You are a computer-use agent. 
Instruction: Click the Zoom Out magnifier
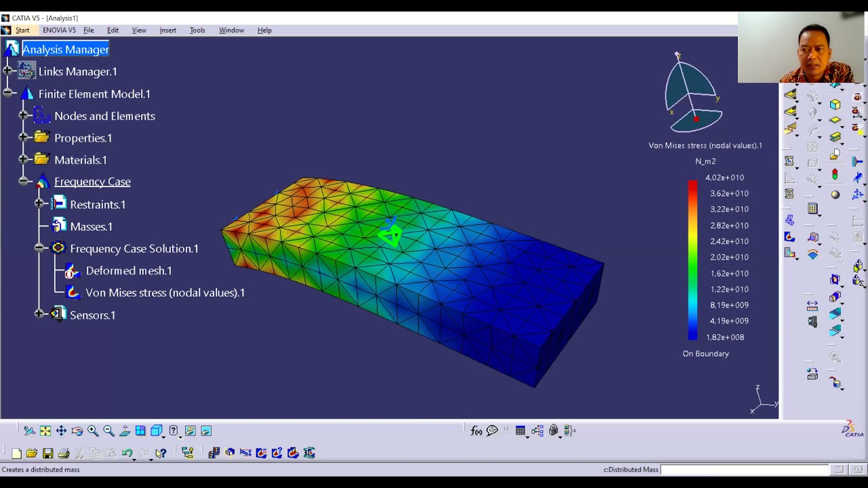tap(108, 431)
